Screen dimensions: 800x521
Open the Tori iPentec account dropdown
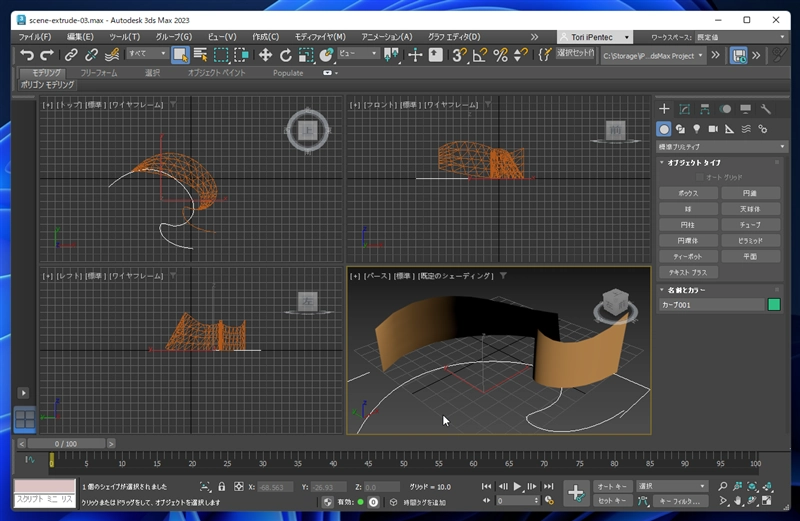(595, 37)
